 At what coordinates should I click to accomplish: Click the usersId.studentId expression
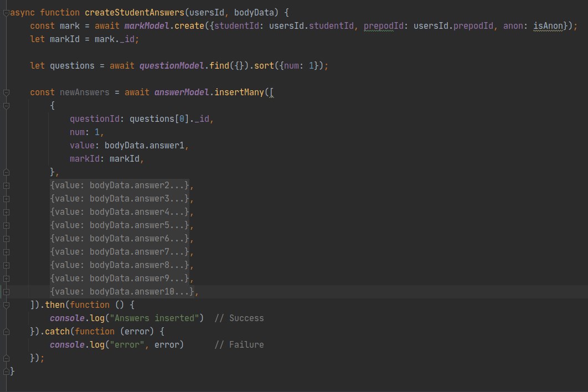(x=311, y=26)
